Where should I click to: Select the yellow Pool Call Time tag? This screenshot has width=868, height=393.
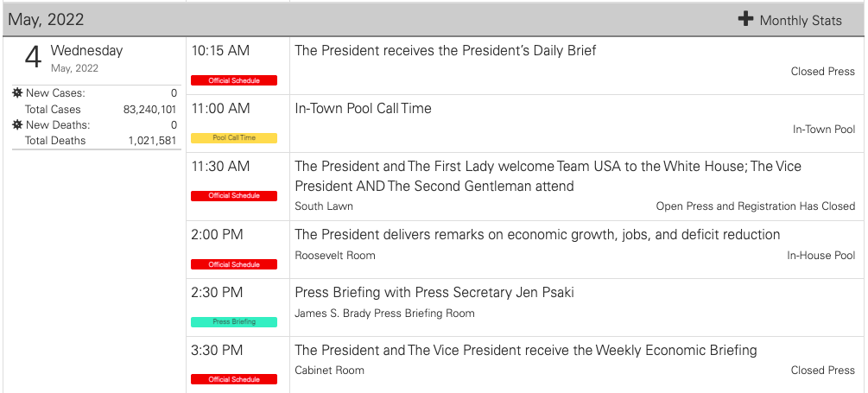233,138
